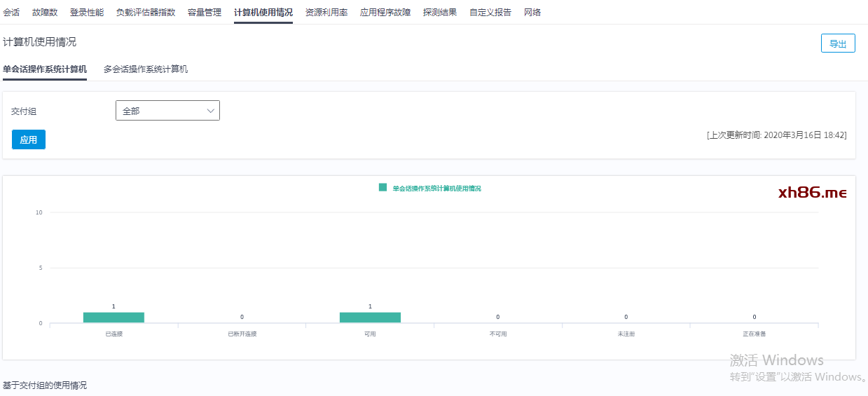Open the 网络 tab
Screen dimensions: 868x396
(532, 13)
